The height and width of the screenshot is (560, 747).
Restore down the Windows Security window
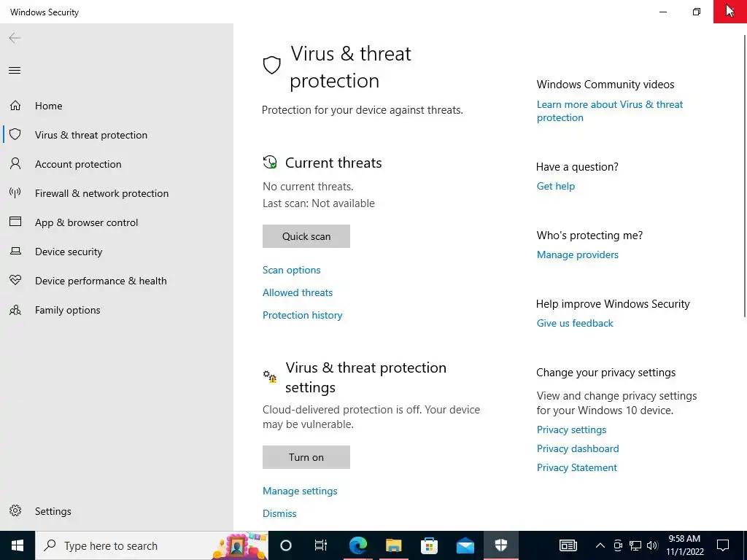[697, 12]
